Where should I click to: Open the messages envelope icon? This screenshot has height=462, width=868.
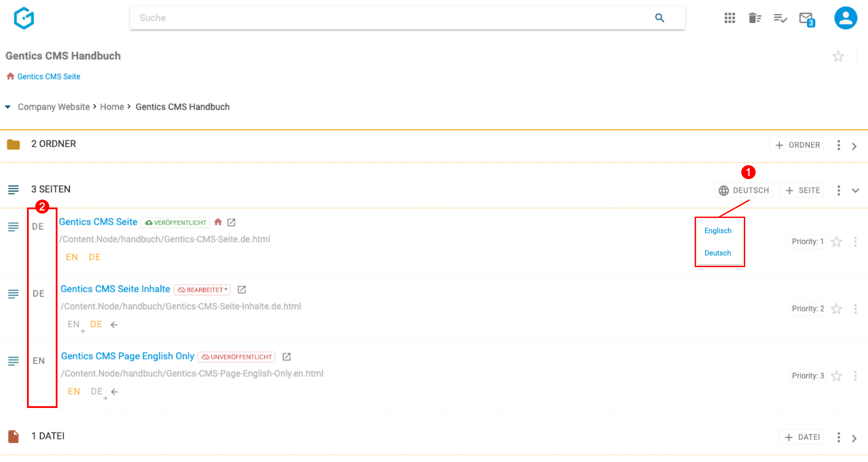click(807, 19)
